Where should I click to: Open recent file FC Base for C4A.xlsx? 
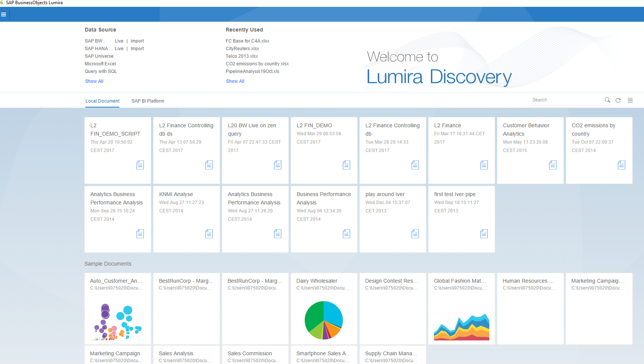click(x=247, y=41)
